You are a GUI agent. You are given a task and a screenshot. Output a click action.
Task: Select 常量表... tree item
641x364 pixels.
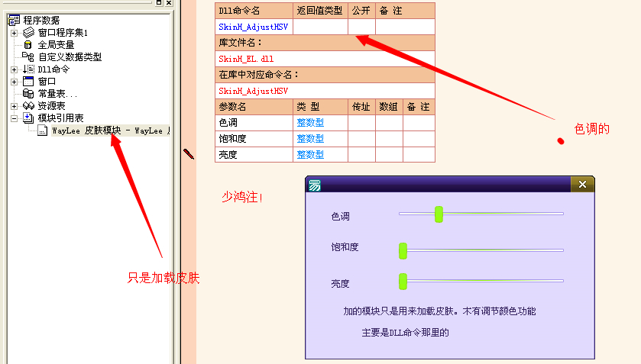click(x=57, y=94)
